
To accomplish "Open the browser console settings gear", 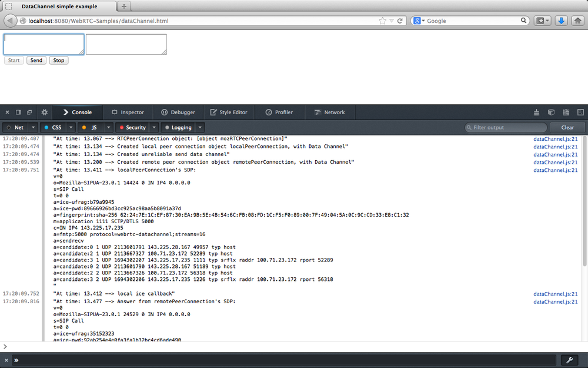I will 44,112.
